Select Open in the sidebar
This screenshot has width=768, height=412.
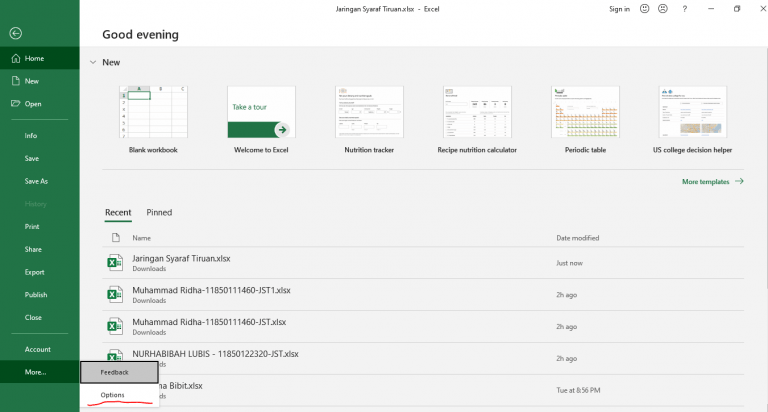pyautogui.click(x=40, y=104)
